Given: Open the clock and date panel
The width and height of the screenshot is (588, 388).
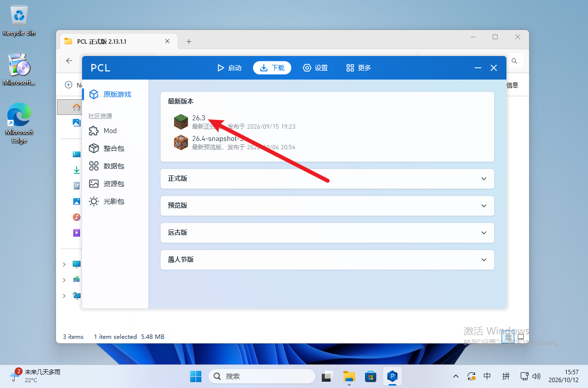Looking at the screenshot, I should point(563,376).
